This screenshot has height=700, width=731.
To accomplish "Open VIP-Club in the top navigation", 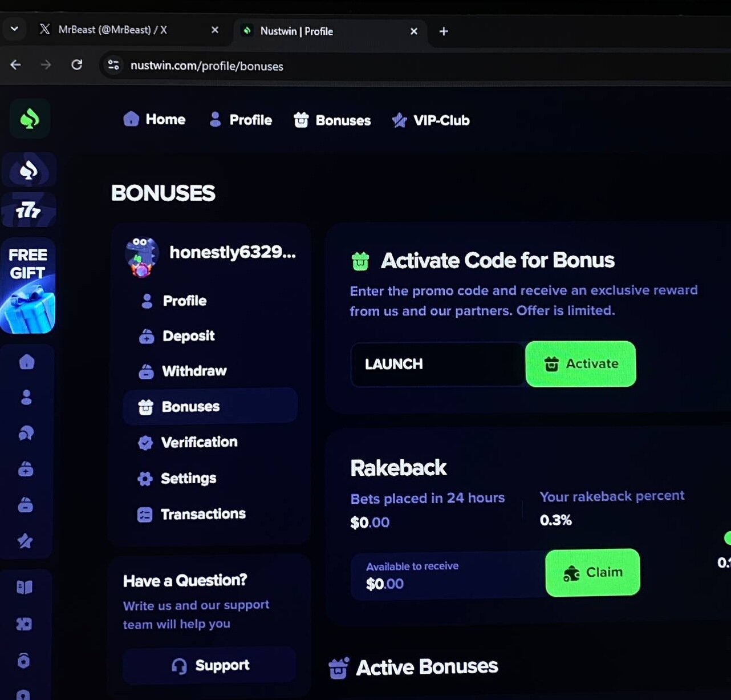I will click(x=431, y=120).
